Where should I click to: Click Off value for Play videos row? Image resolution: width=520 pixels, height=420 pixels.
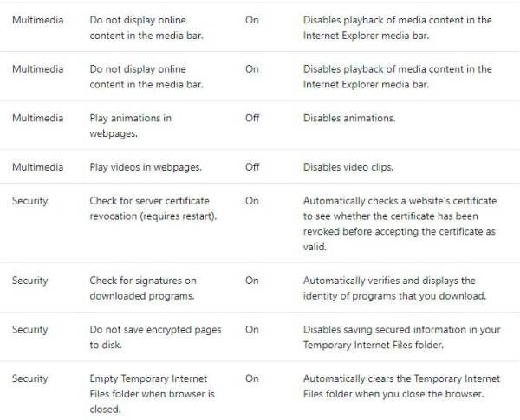252,167
